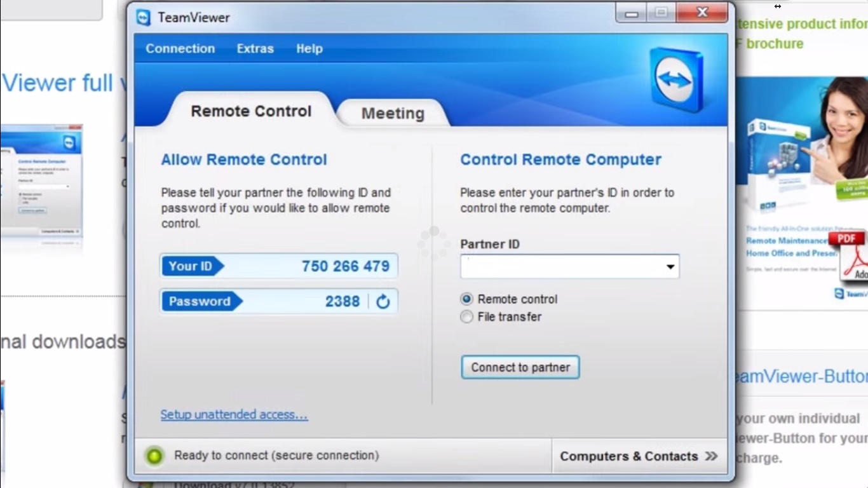The height and width of the screenshot is (488, 868).
Task: Open the Remote Maintenance link on webpage
Action: click(x=787, y=241)
